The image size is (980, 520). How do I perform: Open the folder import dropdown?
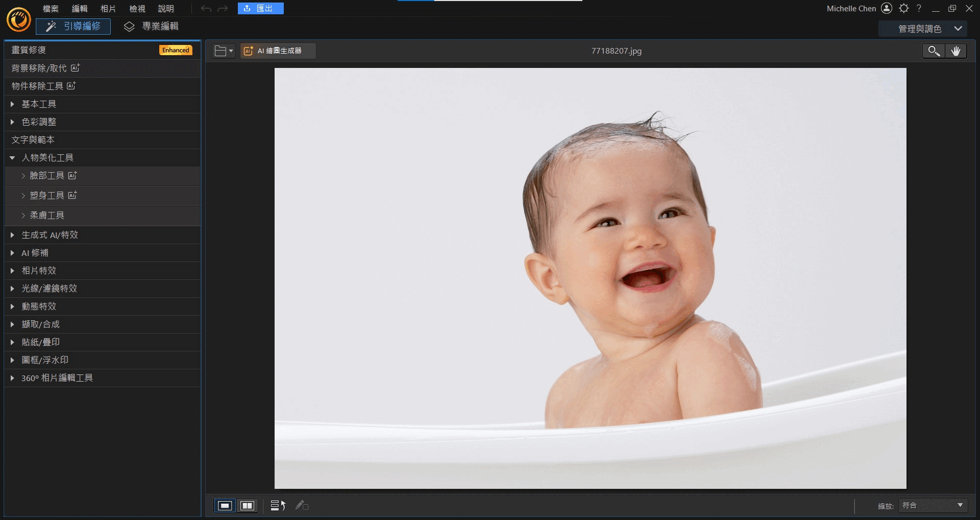click(x=224, y=51)
